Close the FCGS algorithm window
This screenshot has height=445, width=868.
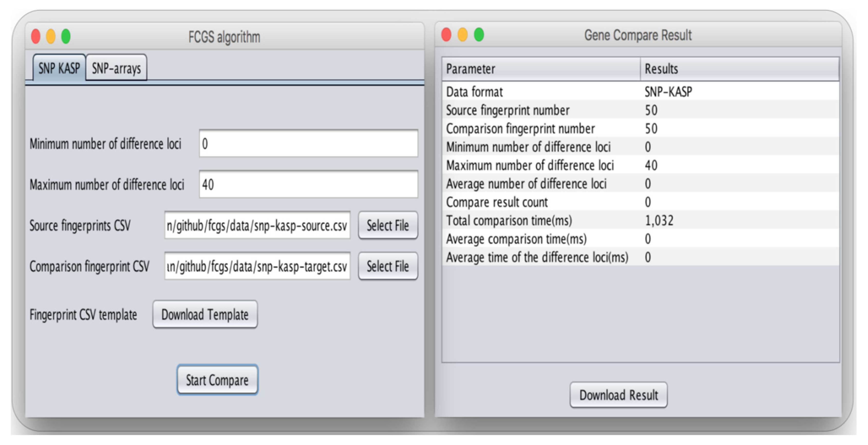click(36, 36)
